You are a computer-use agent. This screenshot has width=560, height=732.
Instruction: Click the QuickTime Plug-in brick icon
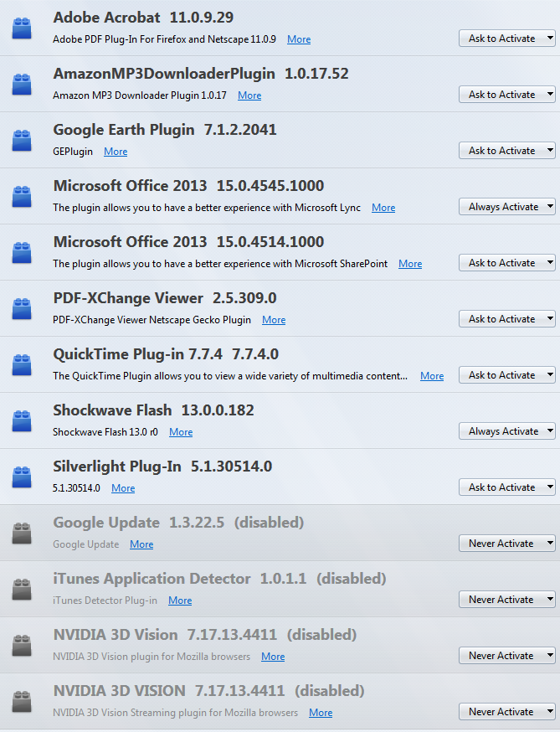(21, 365)
